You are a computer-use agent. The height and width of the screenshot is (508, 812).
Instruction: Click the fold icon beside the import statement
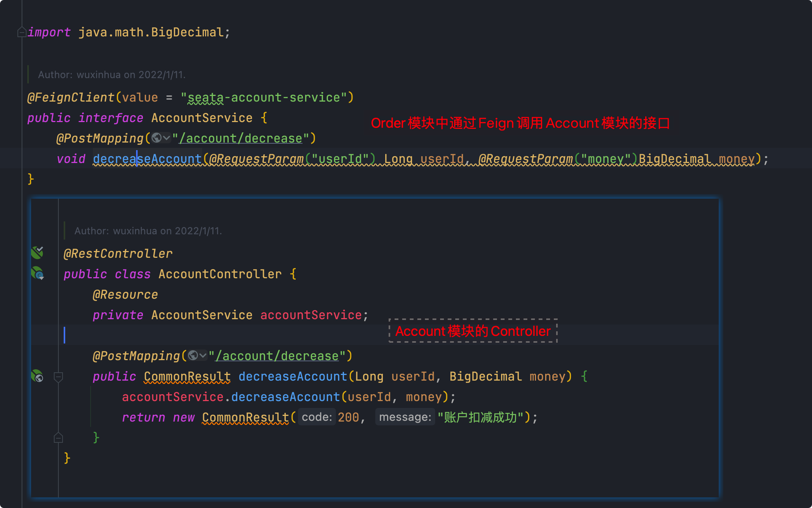(x=21, y=32)
